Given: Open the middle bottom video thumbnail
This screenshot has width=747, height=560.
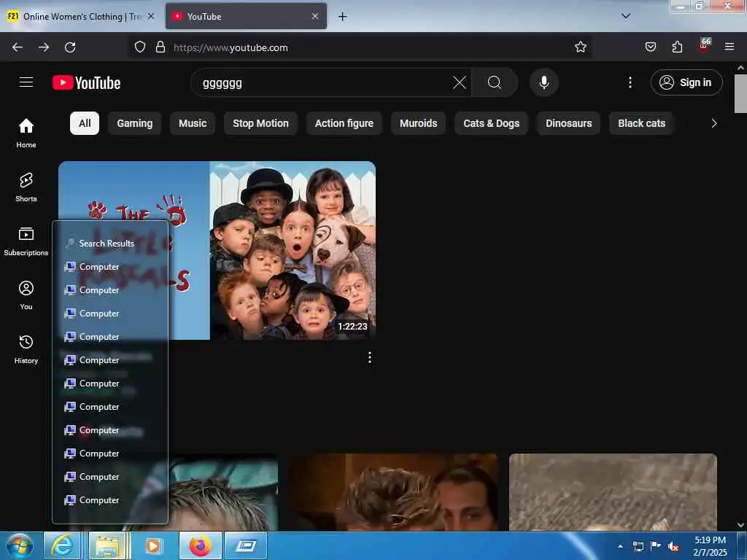Looking at the screenshot, I should coord(393,492).
